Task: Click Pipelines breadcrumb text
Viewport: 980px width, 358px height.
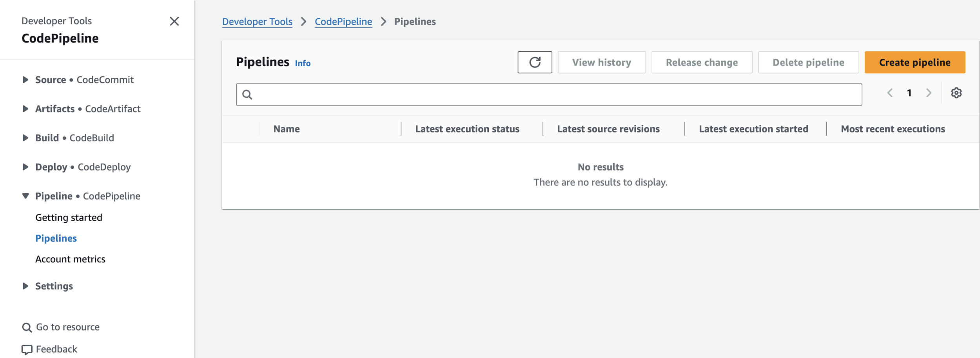Action: 415,22
